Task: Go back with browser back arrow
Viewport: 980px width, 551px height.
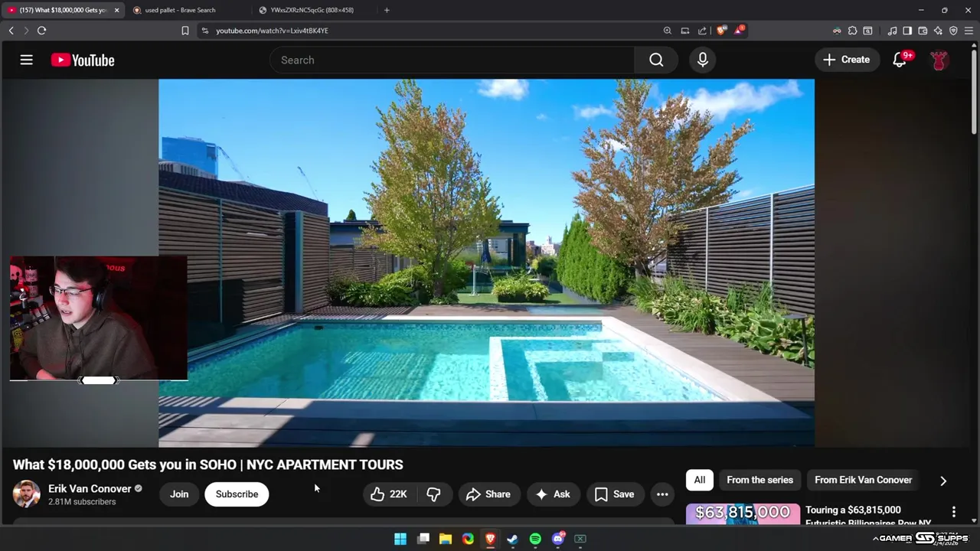Action: point(11,31)
